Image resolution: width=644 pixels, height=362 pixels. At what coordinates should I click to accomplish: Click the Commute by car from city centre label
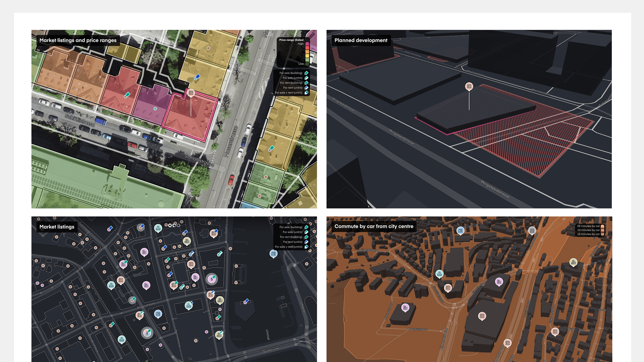pos(374,226)
